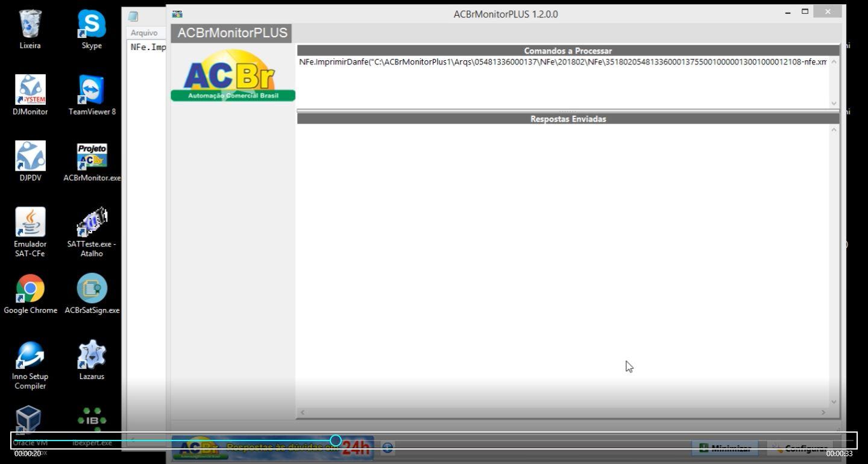Open the Lazarus desktop shortcut

[92, 360]
